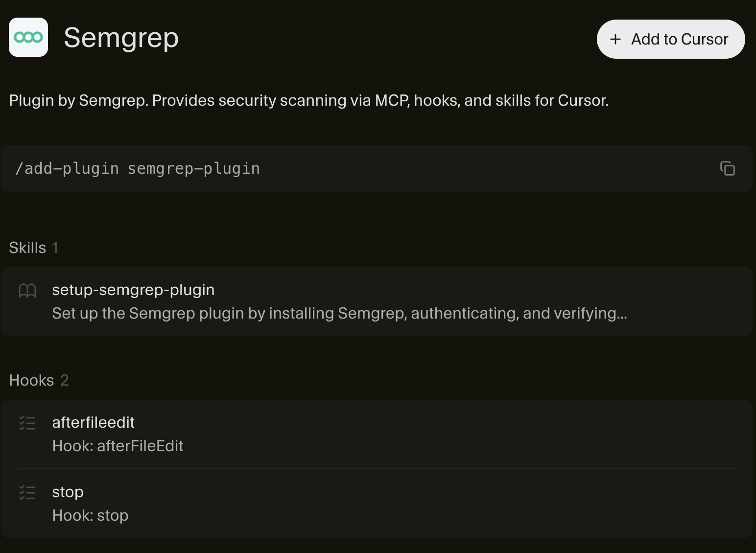Click the skill description starting "Set up the Semgrep"

tap(339, 313)
